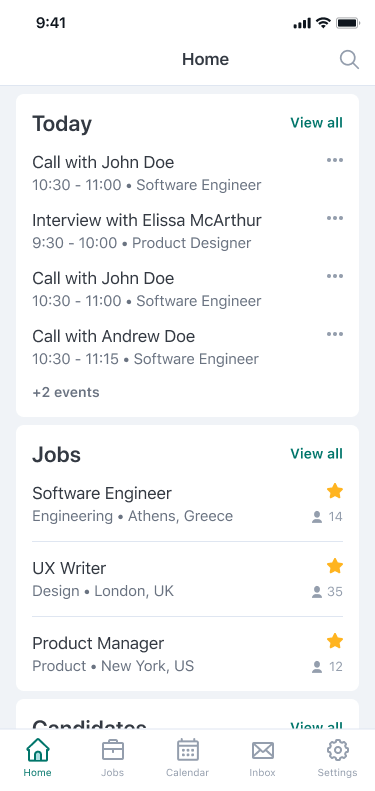Open more options for first John Doe call

[335, 160]
